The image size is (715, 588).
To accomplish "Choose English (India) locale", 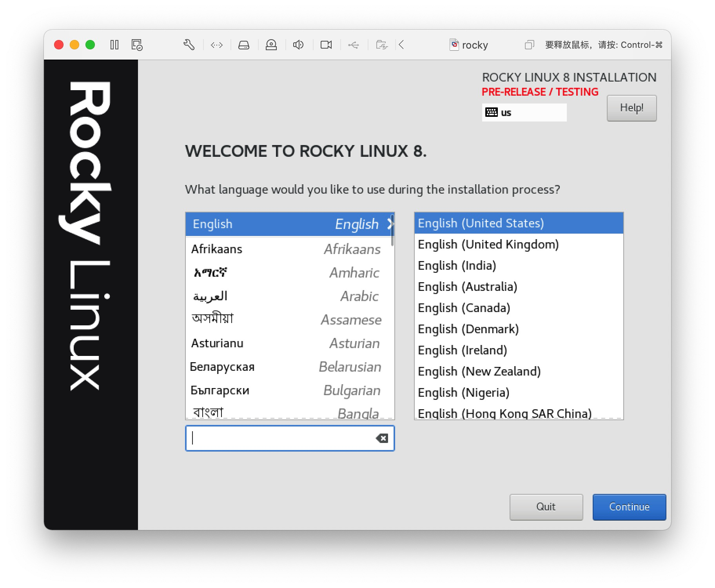I will (519, 266).
